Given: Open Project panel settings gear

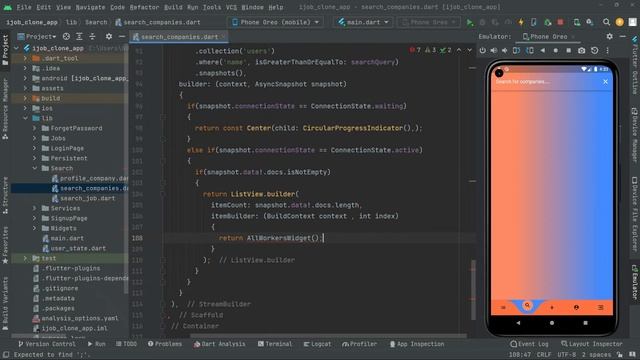Looking at the screenshot, I should coord(109,36).
